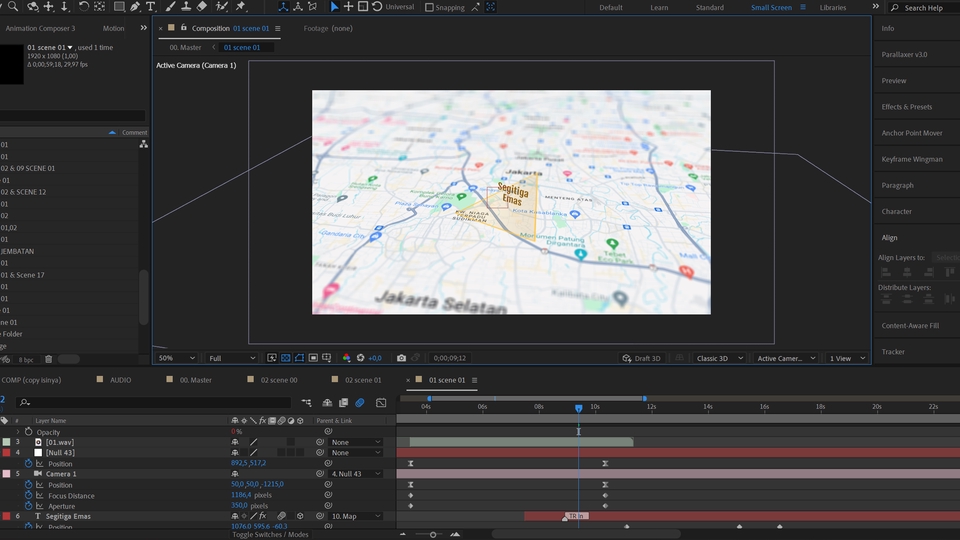Select the Pen tool
The image size is (960, 540).
point(135,6)
